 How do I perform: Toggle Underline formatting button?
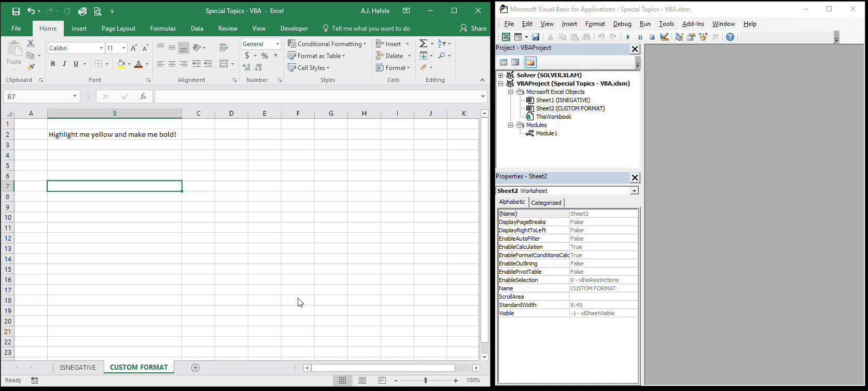click(x=76, y=64)
